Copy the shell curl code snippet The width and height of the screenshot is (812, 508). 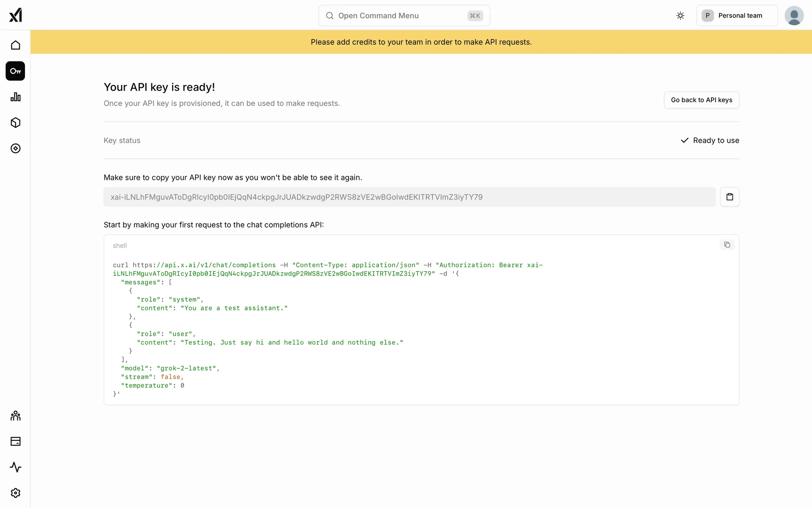pos(727,245)
